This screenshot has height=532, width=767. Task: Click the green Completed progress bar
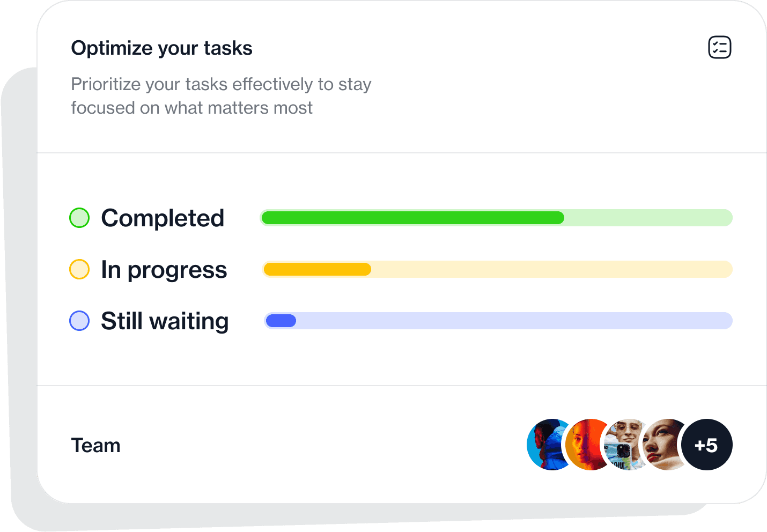pyautogui.click(x=413, y=218)
